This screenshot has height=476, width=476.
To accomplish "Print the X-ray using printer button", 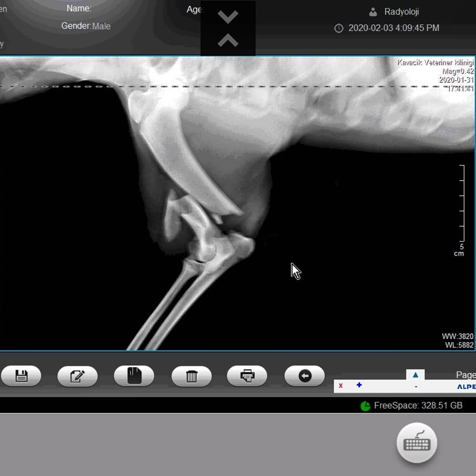I will pyautogui.click(x=247, y=376).
